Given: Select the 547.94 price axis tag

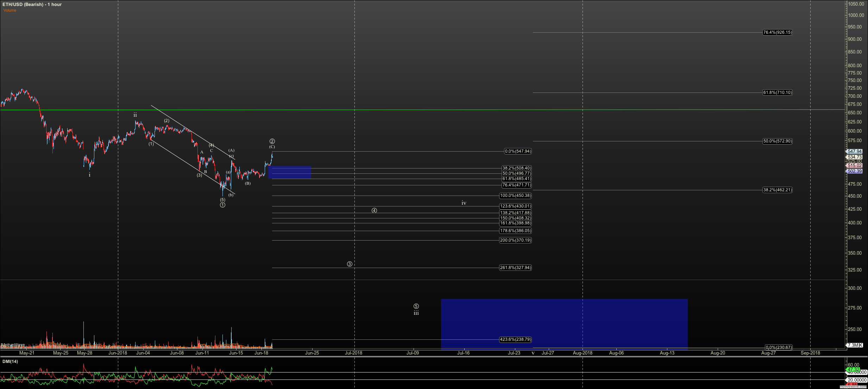Looking at the screenshot, I should pos(855,152).
